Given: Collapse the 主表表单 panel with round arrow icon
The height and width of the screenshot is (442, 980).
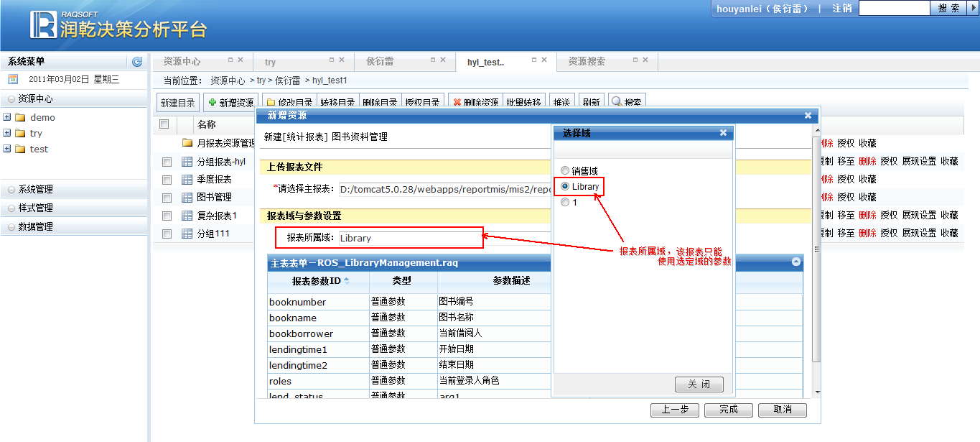Looking at the screenshot, I should click(x=796, y=262).
